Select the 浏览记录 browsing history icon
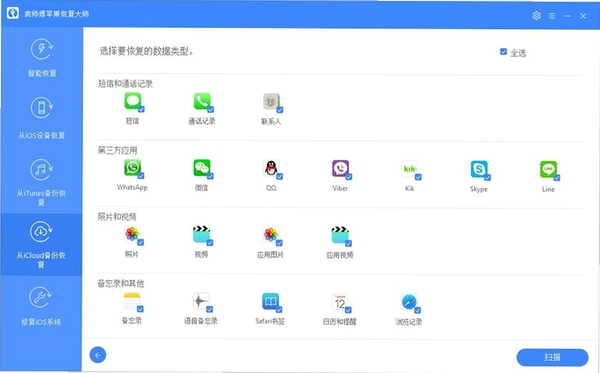The width and height of the screenshot is (600, 373). 409,302
